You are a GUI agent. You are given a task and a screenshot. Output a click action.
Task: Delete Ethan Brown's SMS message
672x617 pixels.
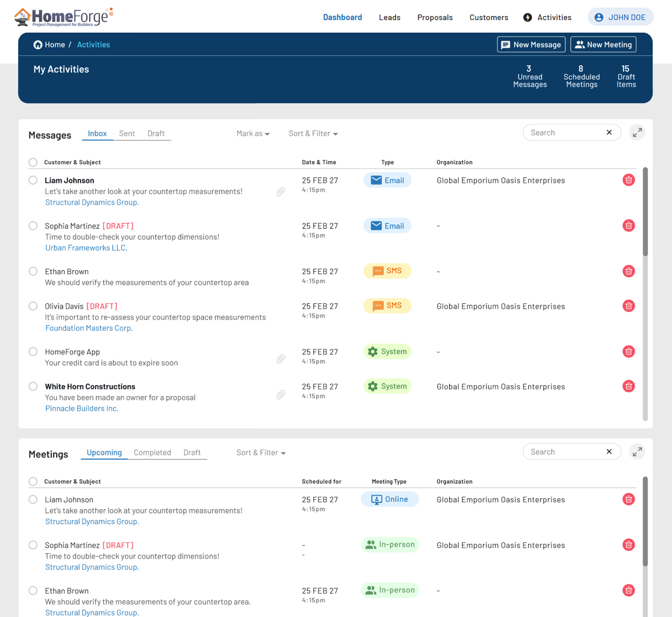628,271
